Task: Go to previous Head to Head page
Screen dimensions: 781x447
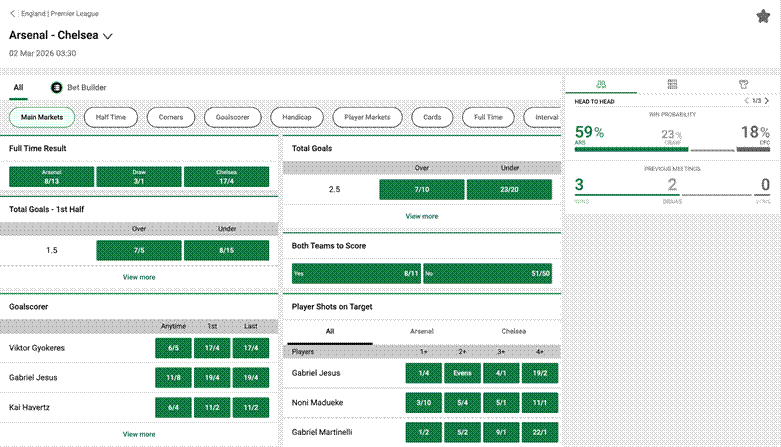Action: (746, 101)
